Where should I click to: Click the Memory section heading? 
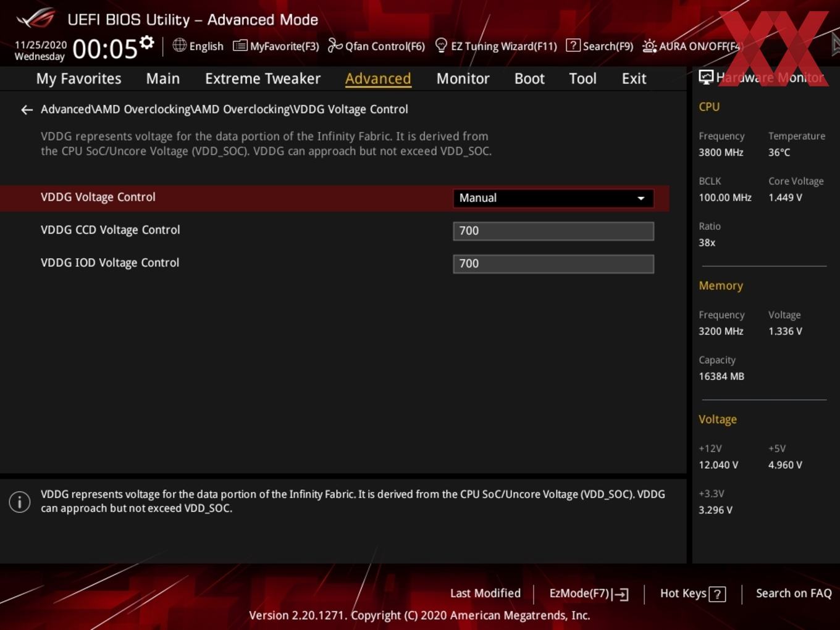coord(721,286)
